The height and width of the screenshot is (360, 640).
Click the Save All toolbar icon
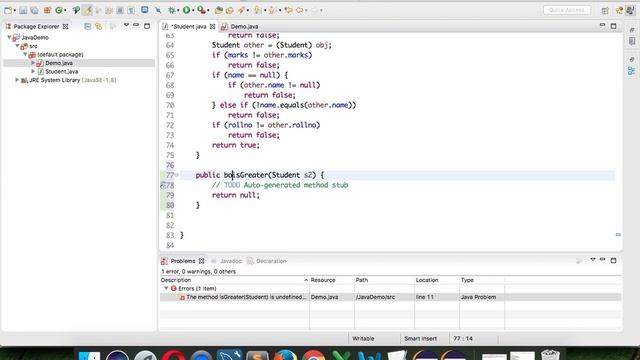pyautogui.click(x=34, y=10)
